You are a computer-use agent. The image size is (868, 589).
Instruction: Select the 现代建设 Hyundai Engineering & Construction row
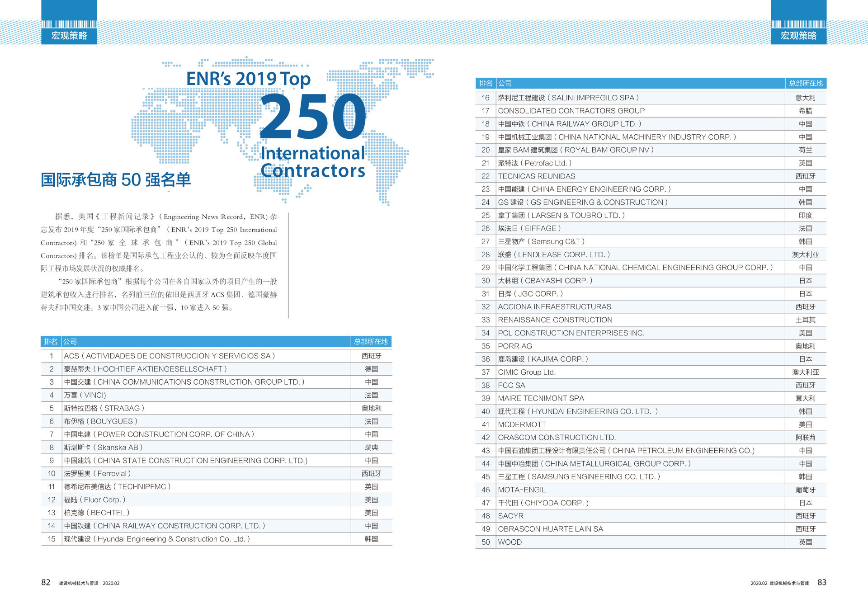(x=216, y=539)
